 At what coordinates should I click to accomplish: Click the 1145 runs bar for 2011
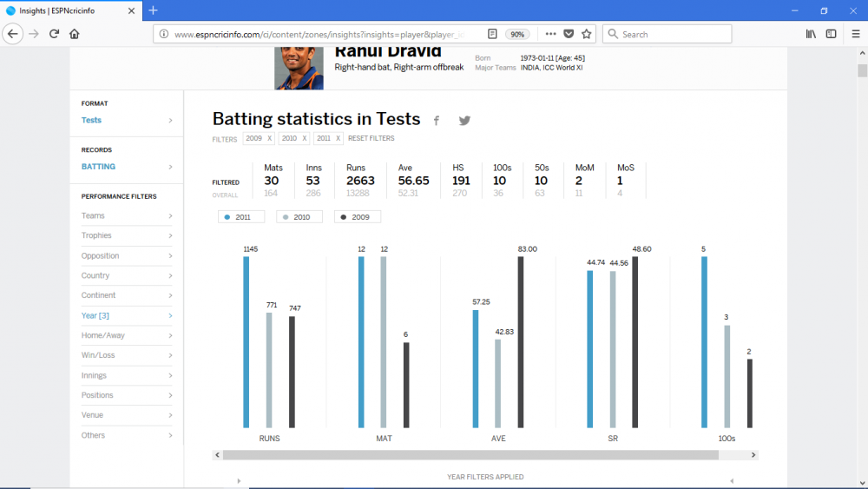click(x=247, y=342)
